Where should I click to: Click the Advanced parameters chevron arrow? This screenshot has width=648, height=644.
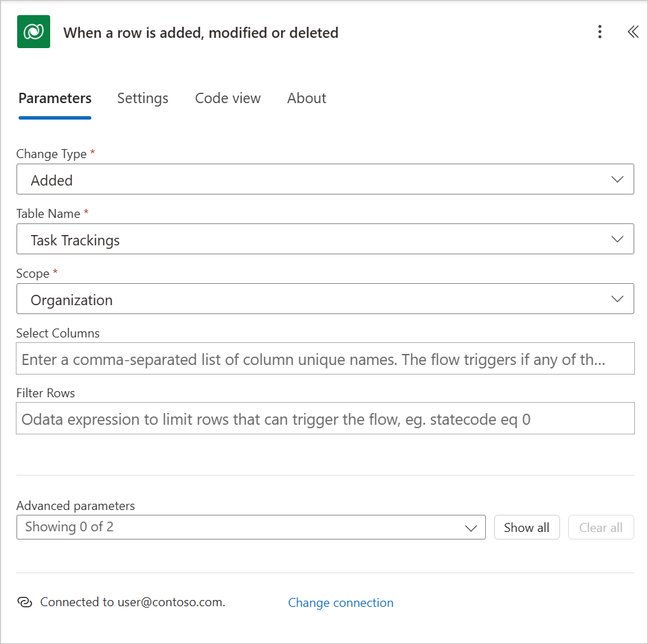point(471,528)
